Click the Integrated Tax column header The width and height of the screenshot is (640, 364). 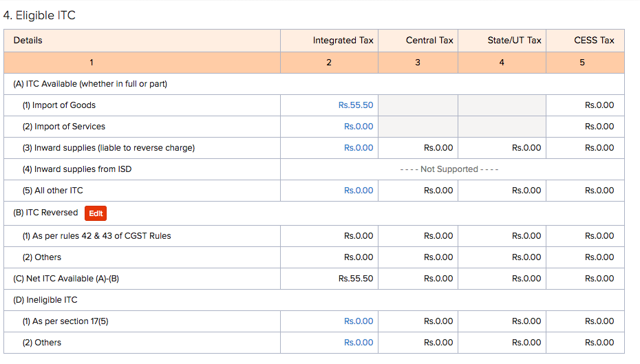point(343,41)
